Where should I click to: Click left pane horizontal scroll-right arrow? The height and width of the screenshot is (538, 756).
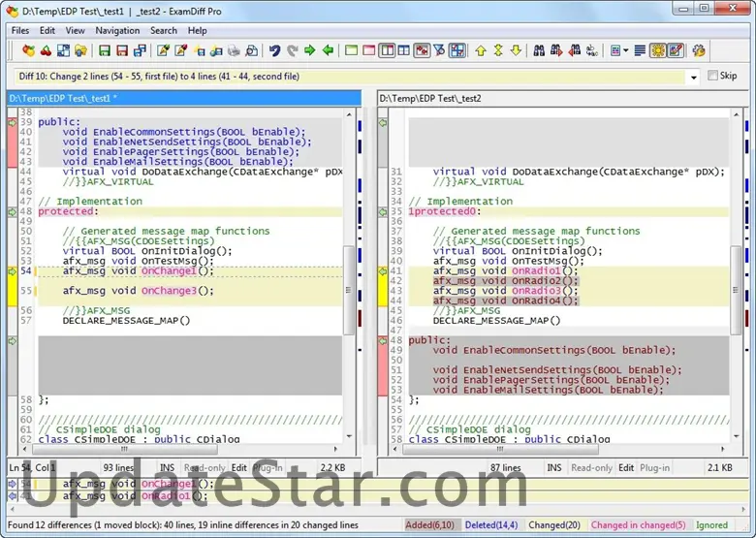[335, 449]
